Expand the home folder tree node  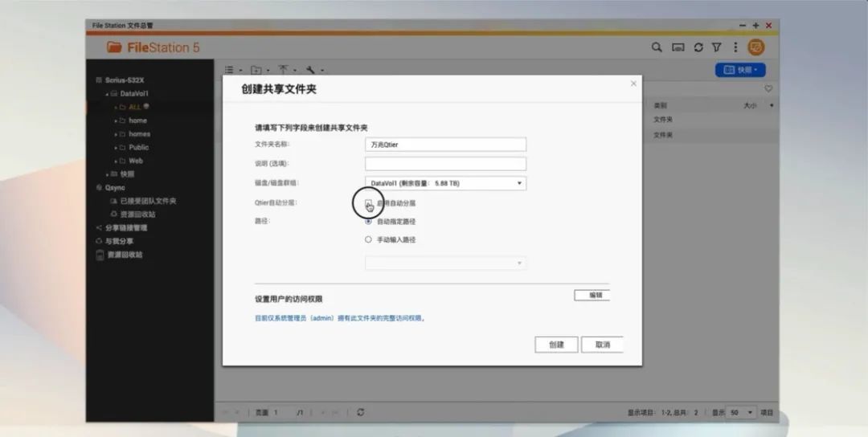click(117, 120)
